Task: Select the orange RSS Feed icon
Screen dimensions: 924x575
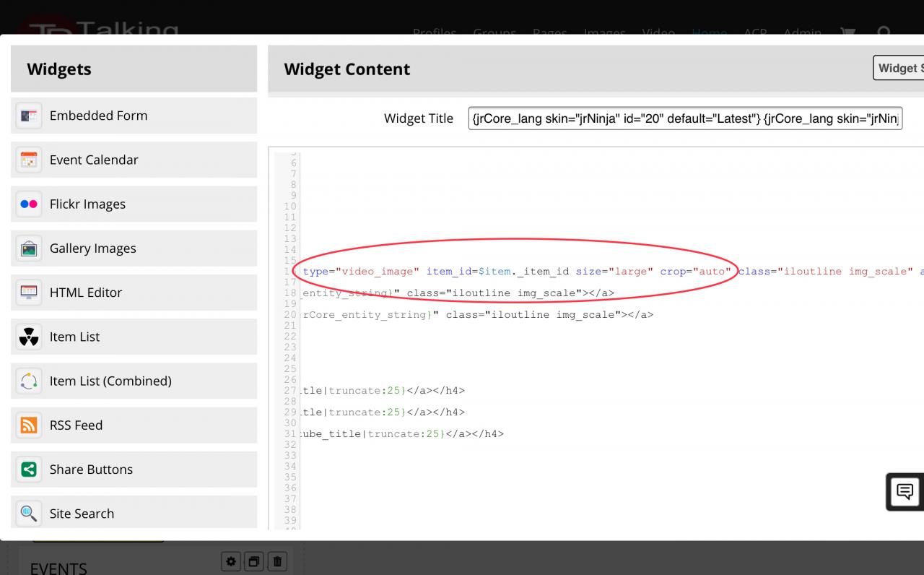Action: point(29,425)
